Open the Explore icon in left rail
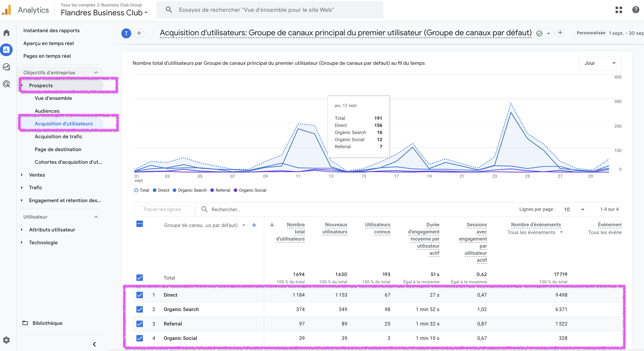 coord(6,67)
